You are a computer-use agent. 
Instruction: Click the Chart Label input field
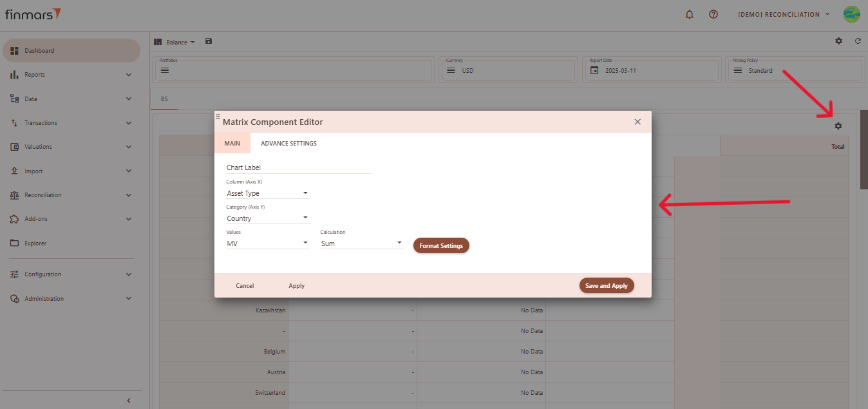pos(298,167)
